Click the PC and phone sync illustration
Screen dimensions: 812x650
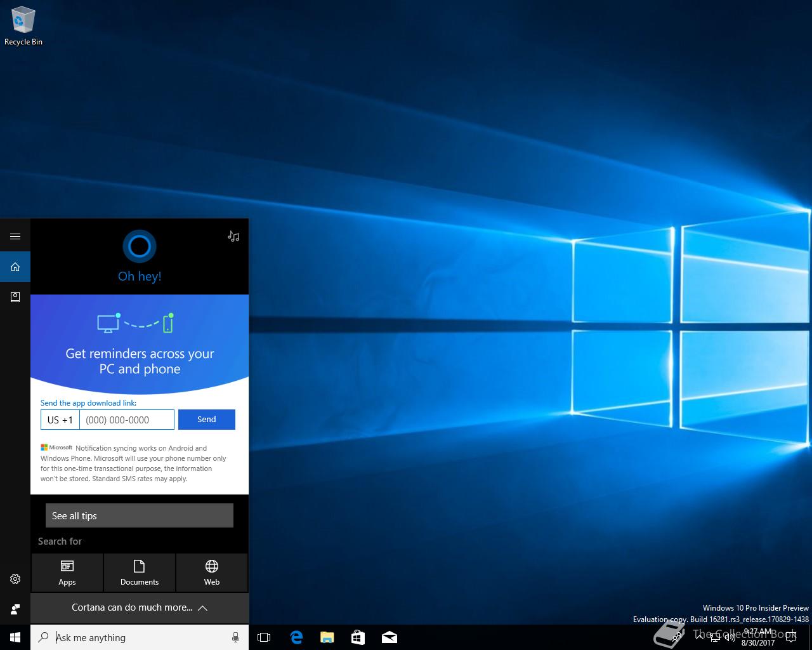coord(135,323)
